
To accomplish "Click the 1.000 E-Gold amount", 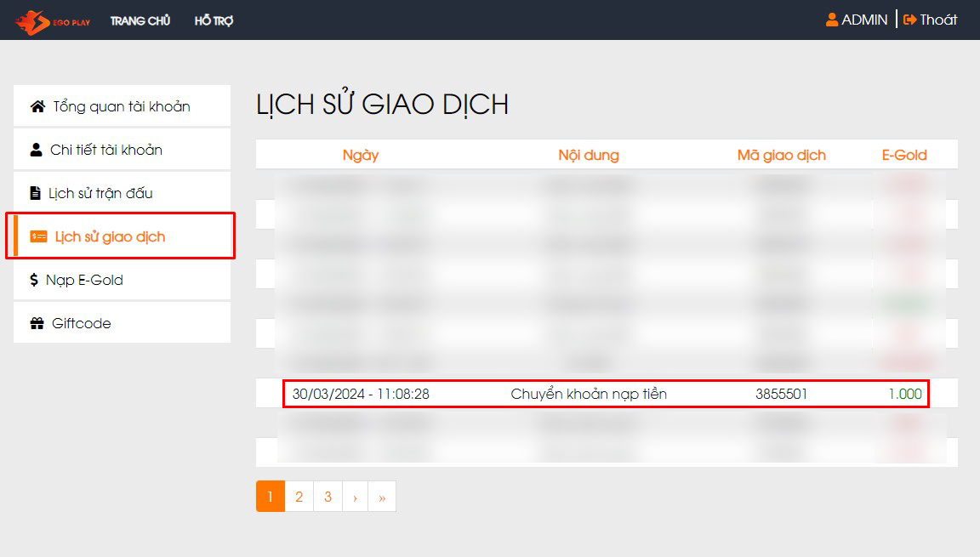I will (905, 394).
